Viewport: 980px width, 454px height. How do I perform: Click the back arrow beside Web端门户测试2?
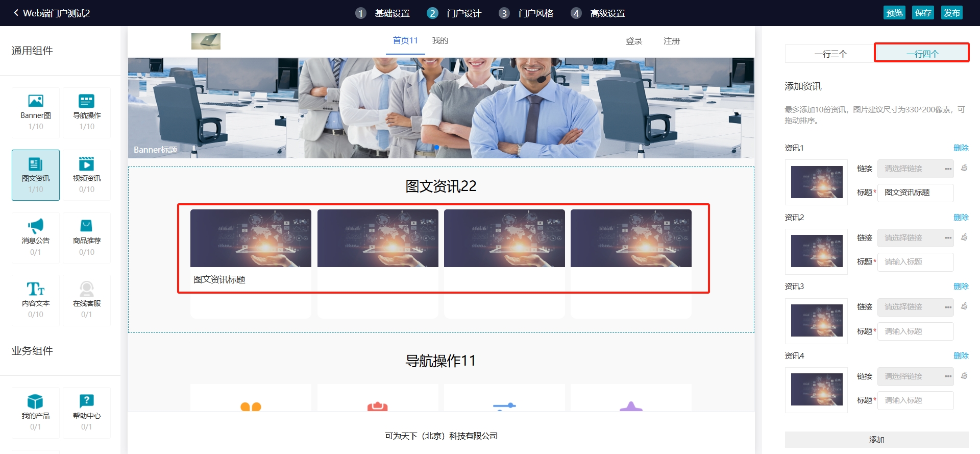tap(16, 13)
